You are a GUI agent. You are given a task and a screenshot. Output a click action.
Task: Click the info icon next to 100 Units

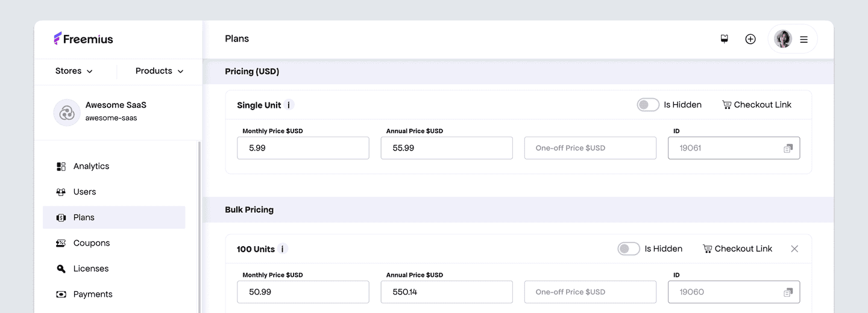(x=283, y=249)
